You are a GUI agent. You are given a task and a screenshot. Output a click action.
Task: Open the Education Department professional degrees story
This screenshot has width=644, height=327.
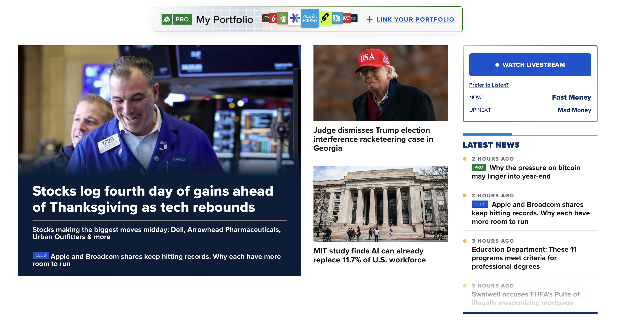click(524, 257)
